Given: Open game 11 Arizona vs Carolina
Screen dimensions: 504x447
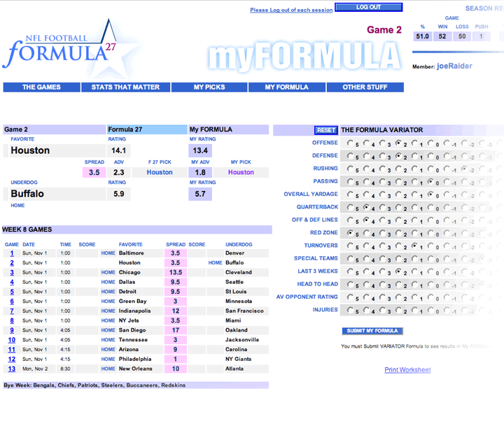Looking at the screenshot, I should [12, 349].
